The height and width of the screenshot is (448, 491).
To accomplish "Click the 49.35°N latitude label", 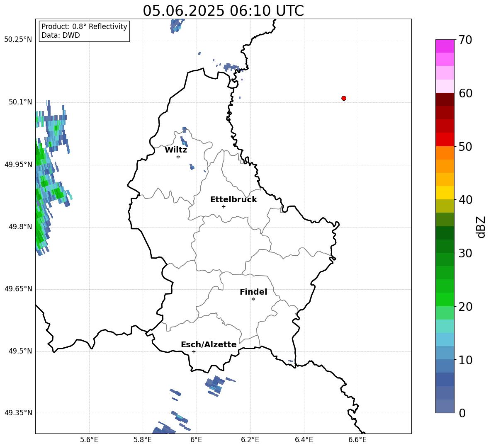I will point(18,413).
